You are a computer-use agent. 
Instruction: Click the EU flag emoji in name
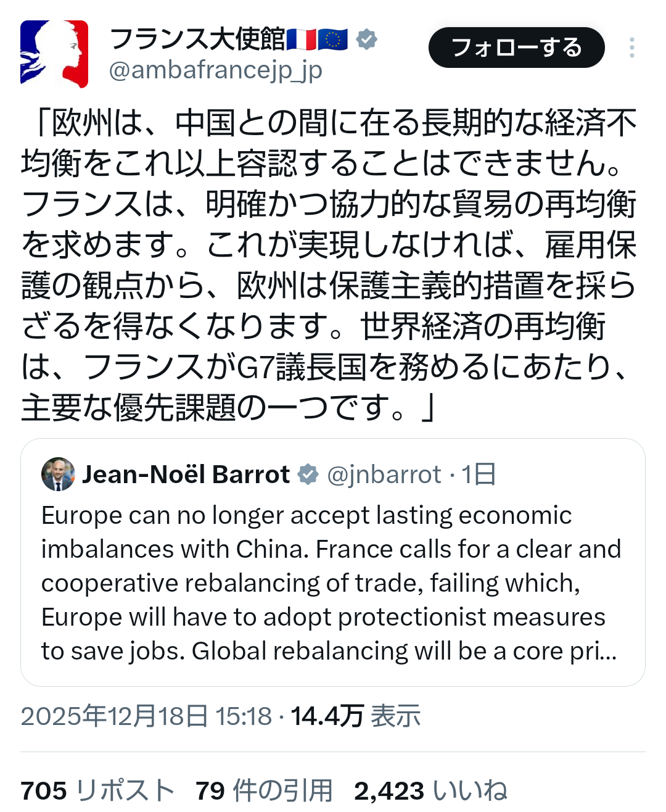point(333,39)
